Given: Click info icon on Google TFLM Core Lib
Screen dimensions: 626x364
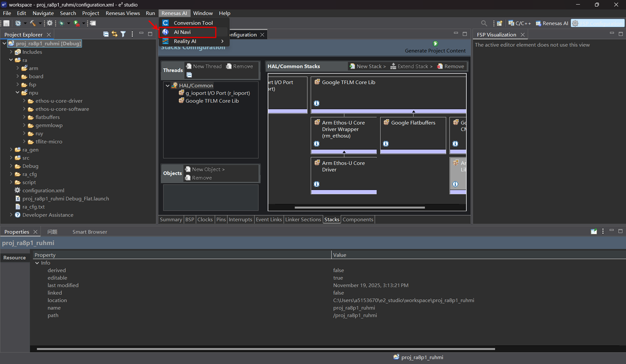Looking at the screenshot, I should [x=316, y=103].
